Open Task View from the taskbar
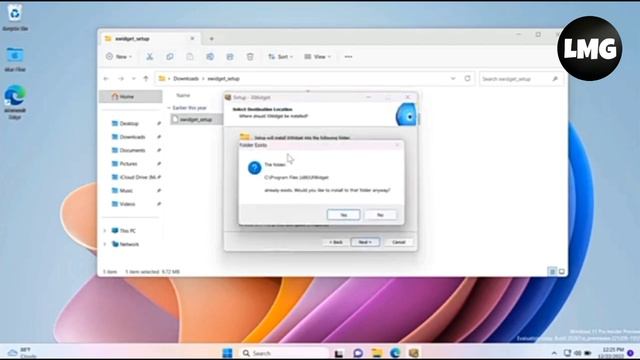 click(338, 353)
